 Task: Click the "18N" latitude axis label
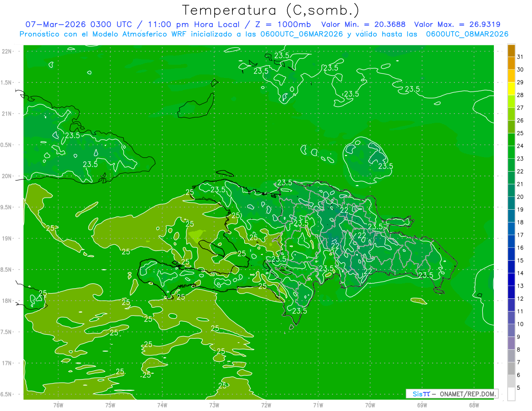click(x=7, y=301)
